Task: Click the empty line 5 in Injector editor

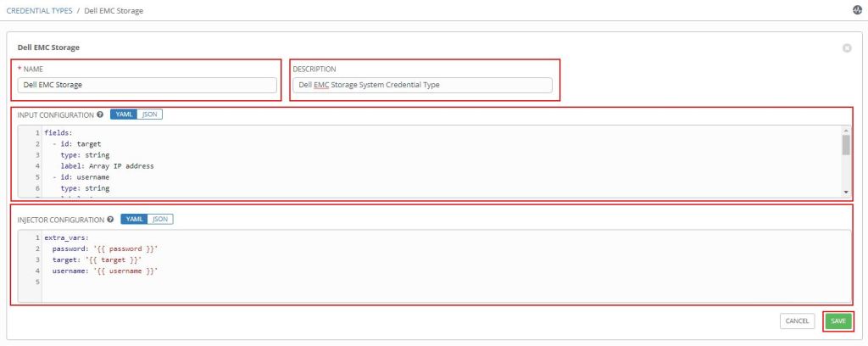Action: coord(446,282)
